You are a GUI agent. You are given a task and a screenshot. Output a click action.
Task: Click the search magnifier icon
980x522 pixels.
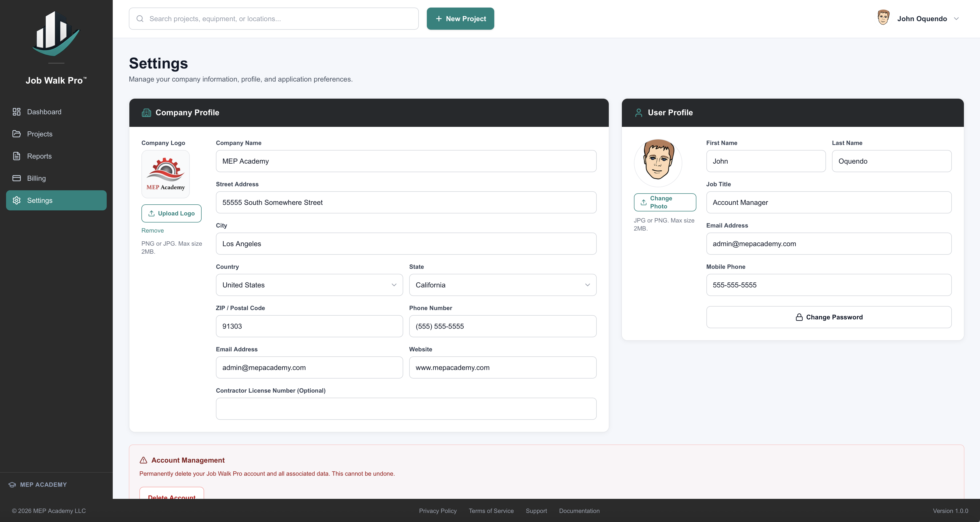coord(140,19)
